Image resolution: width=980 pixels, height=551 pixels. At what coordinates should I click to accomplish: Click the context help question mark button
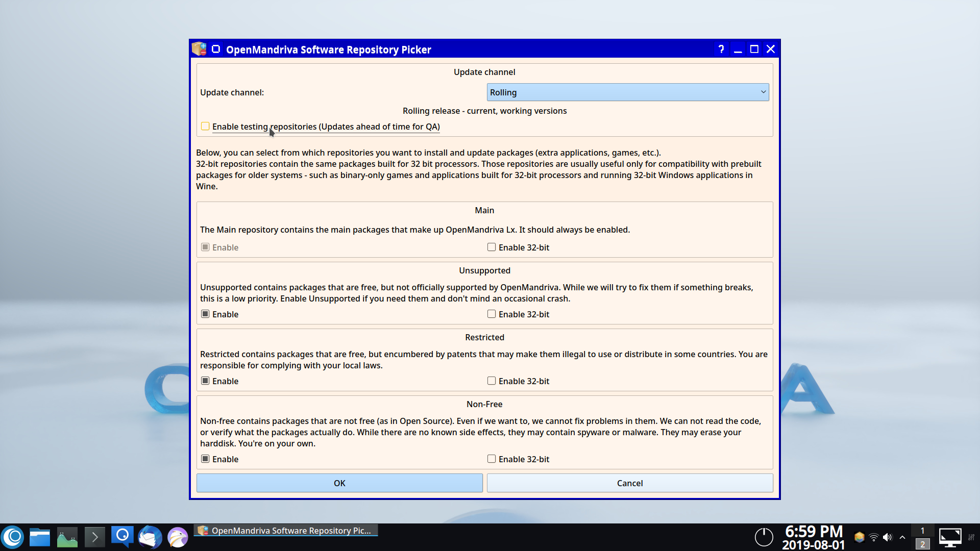click(721, 49)
